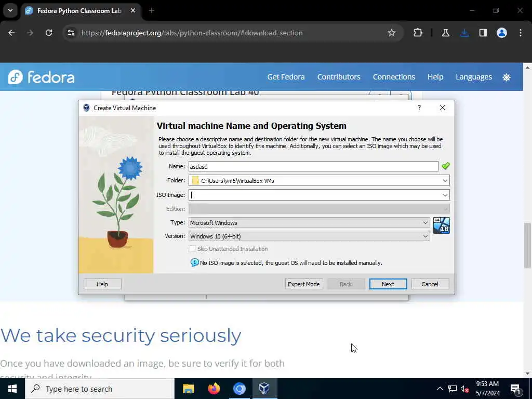Click the VirtualBox icon in dialog title
The image size is (532, 399).
86,108
